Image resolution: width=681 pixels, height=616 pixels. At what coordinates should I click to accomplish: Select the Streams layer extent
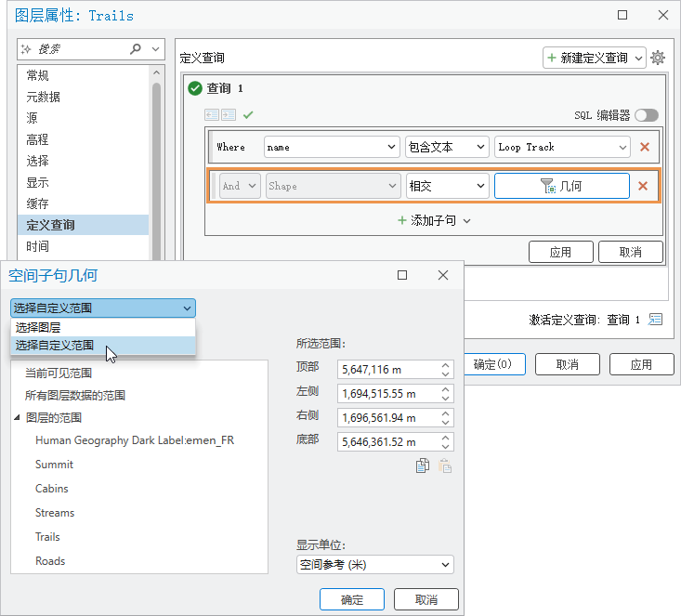55,513
